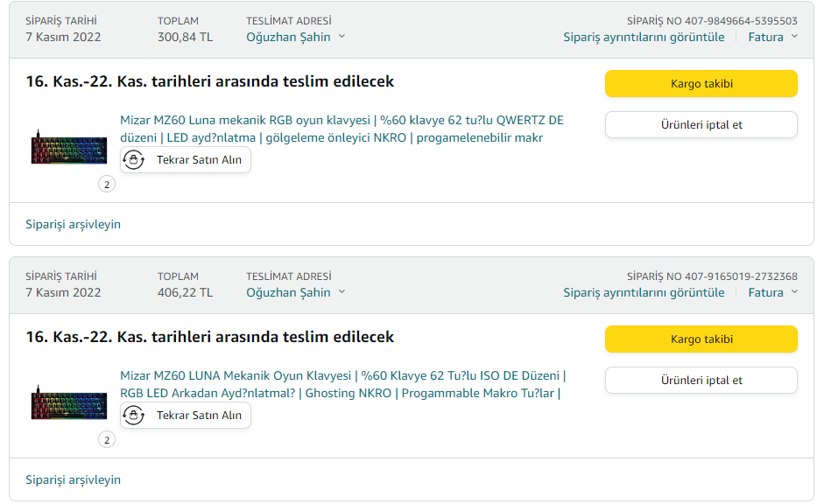Click Kargo takibi for the first order

pyautogui.click(x=701, y=84)
